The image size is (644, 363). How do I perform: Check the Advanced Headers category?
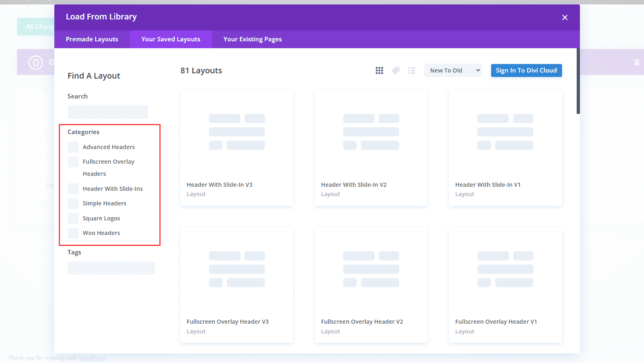[73, 147]
